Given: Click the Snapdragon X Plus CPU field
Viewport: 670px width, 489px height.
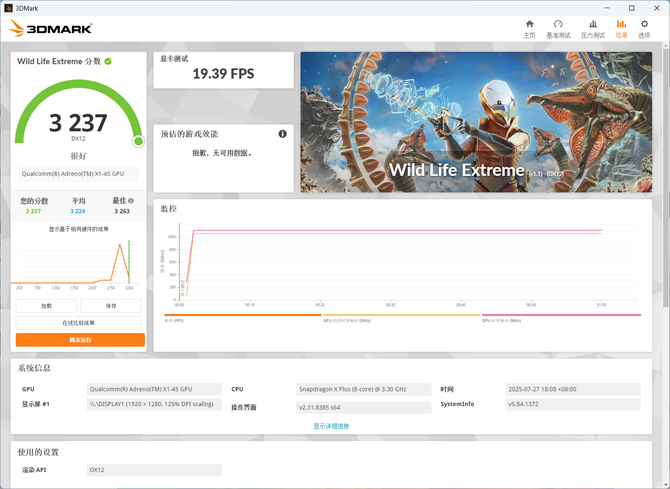Looking at the screenshot, I should tap(364, 389).
